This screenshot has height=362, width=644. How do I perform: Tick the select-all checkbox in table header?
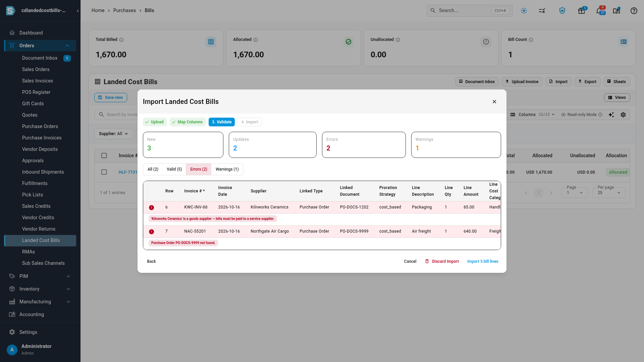tap(104, 156)
